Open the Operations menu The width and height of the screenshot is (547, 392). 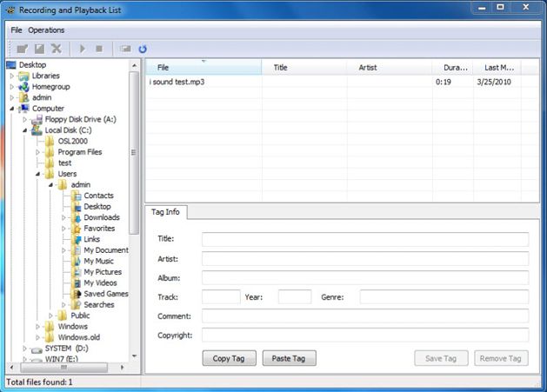click(46, 30)
